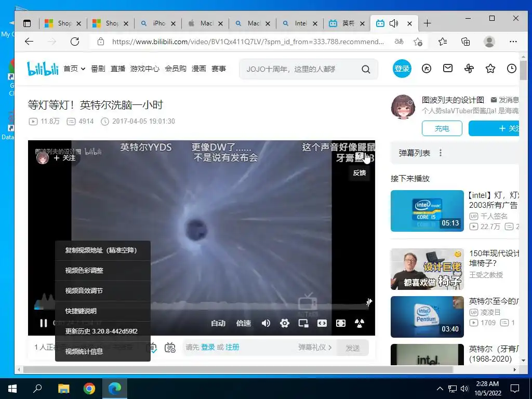Open the messages envelope icon in header
This screenshot has height=399, width=532.
click(448, 69)
